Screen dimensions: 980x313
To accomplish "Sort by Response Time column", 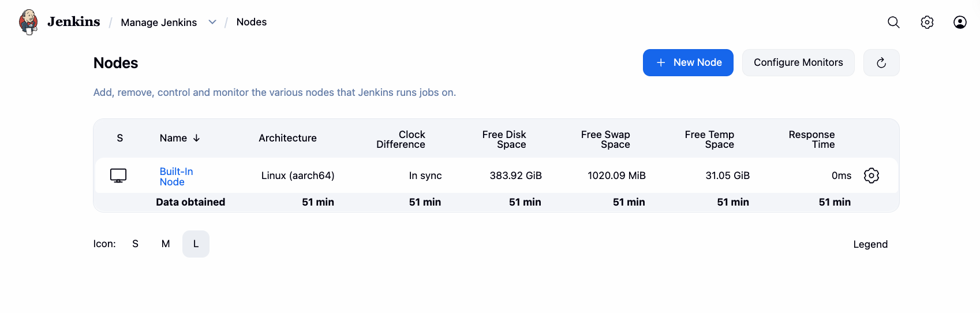I will click(x=811, y=139).
